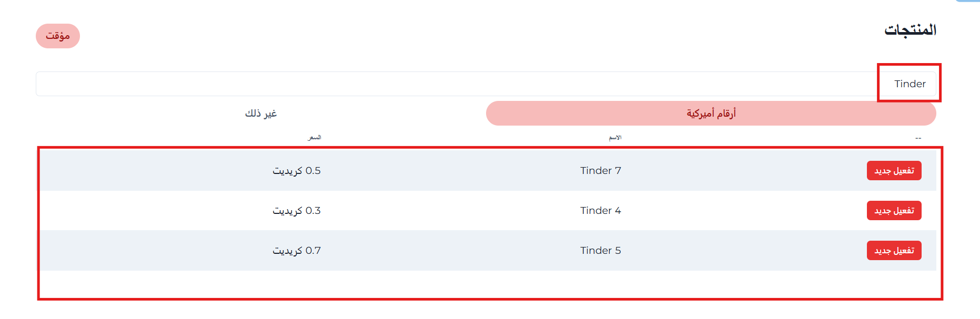Click the "تفعيل جديد" button for Tinder 4
This screenshot has width=980, height=319.
point(894,210)
